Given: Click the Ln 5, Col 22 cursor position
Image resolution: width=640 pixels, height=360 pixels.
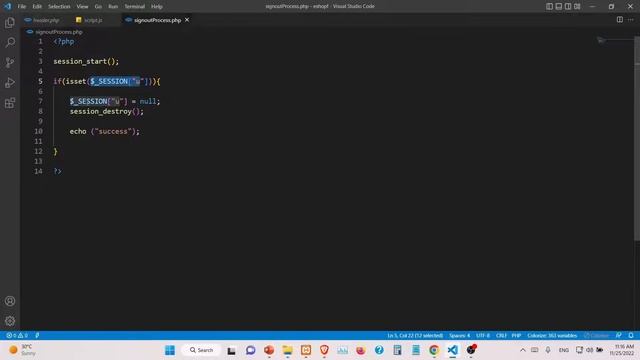Looking at the screenshot, I should tap(415, 336).
